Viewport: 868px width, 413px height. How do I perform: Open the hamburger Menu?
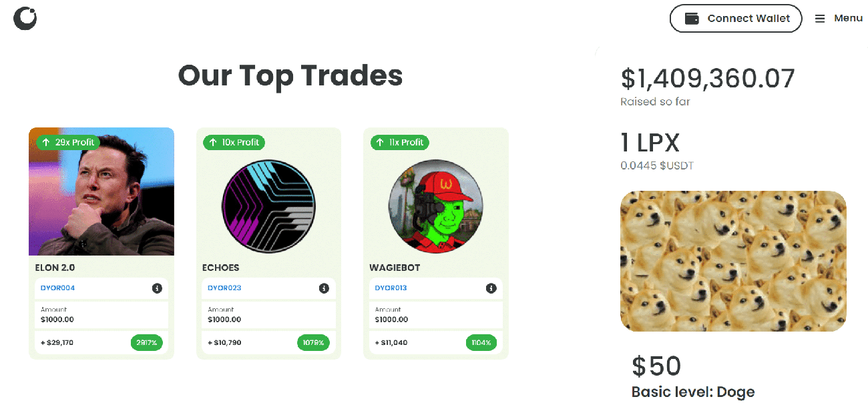821,18
